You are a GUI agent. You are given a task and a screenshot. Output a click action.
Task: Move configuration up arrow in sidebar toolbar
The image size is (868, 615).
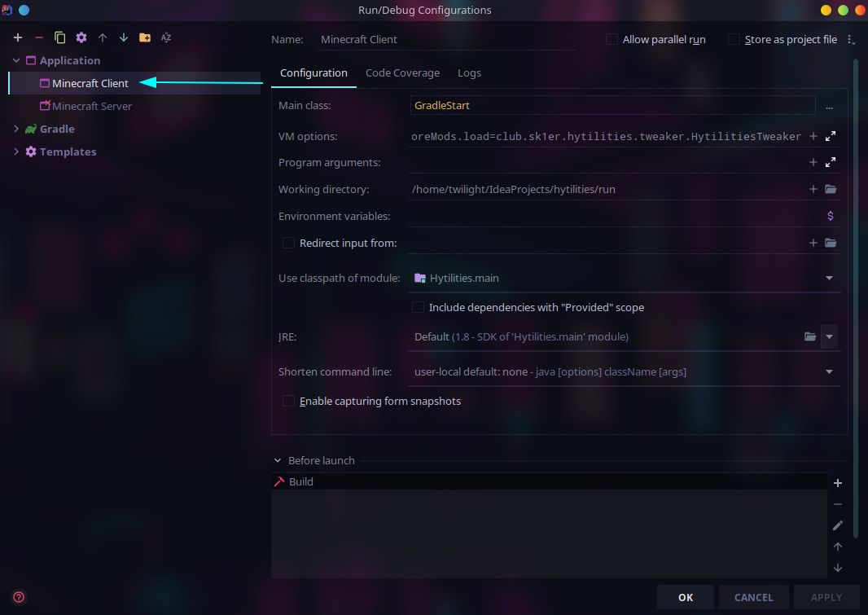click(x=103, y=37)
